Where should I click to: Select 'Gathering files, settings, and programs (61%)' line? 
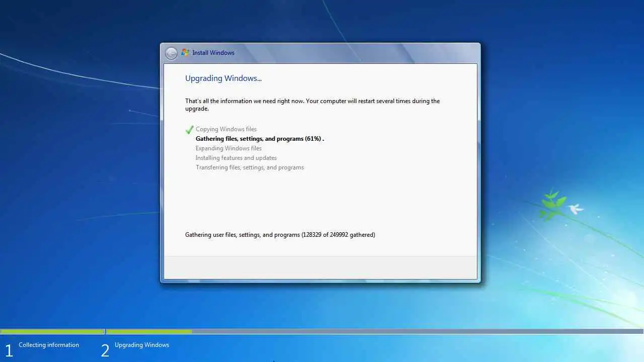260,139
